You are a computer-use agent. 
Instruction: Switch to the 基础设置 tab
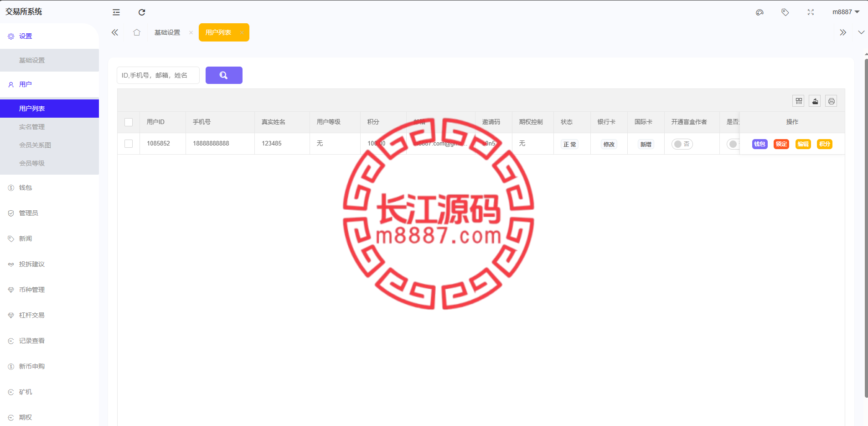167,32
